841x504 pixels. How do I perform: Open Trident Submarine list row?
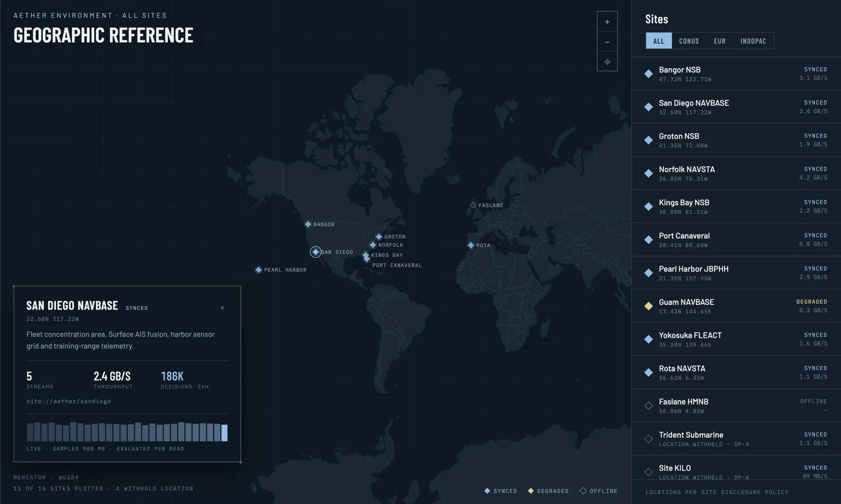(x=736, y=439)
